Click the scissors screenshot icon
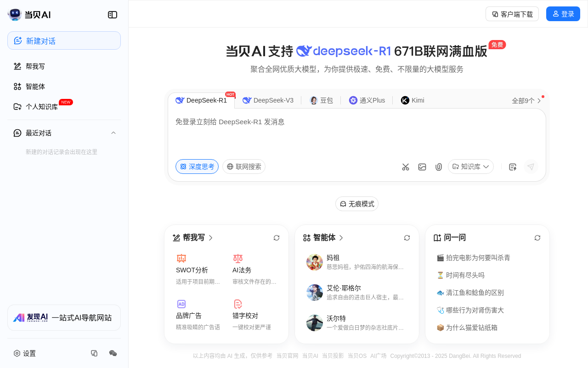588x368 pixels. 406,167
